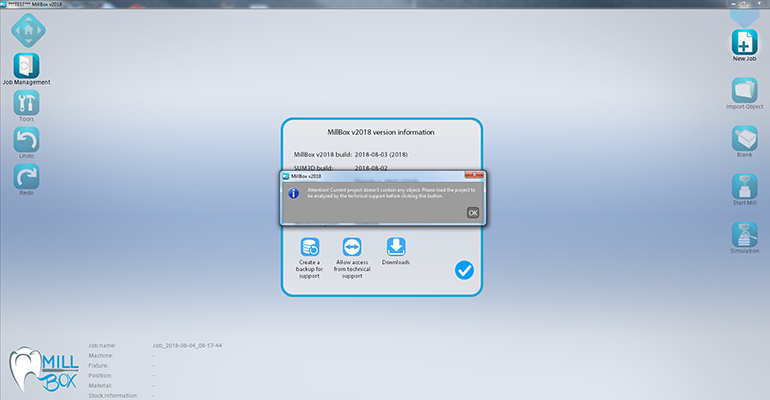Click the MillBox v2018 build date text
Viewport: 770px width, 400px height.
pyautogui.click(x=381, y=154)
